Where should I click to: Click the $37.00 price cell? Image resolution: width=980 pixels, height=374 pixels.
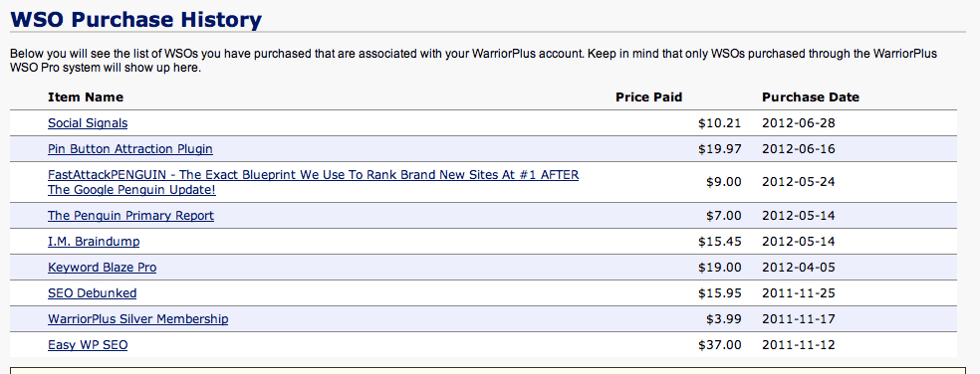[719, 344]
